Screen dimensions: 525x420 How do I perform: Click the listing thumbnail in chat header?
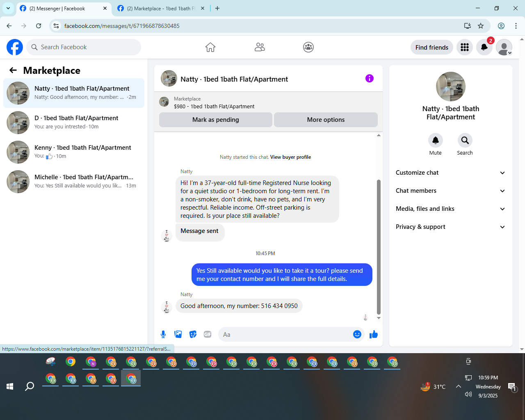169,78
